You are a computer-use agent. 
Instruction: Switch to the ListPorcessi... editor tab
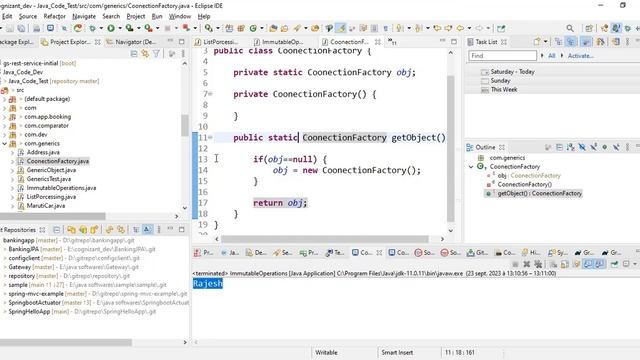pos(216,42)
